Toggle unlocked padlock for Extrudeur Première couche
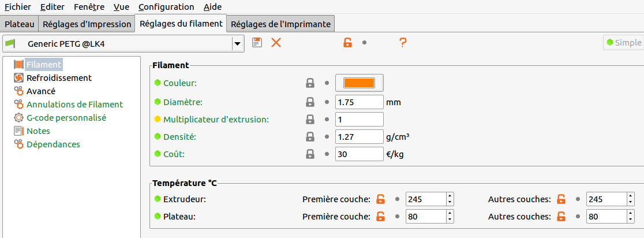 point(381,199)
